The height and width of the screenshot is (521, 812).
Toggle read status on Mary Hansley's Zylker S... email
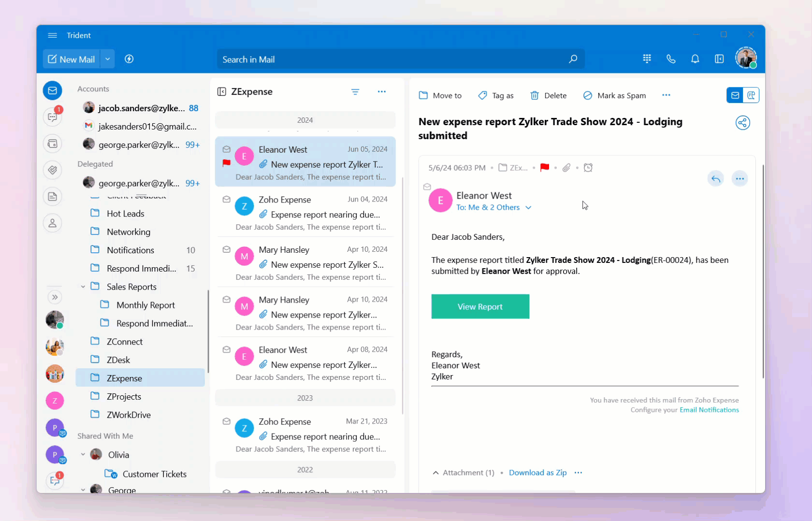tap(226, 249)
